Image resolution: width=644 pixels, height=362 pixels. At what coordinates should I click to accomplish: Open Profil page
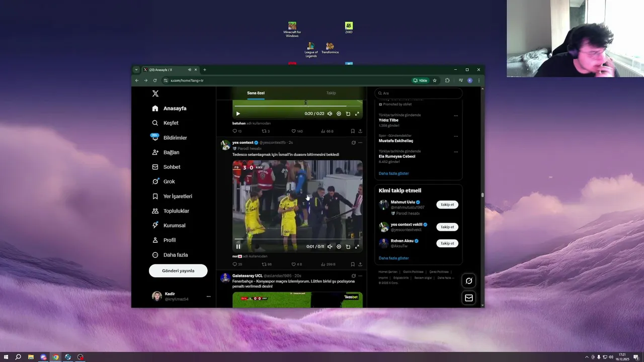click(x=164, y=240)
